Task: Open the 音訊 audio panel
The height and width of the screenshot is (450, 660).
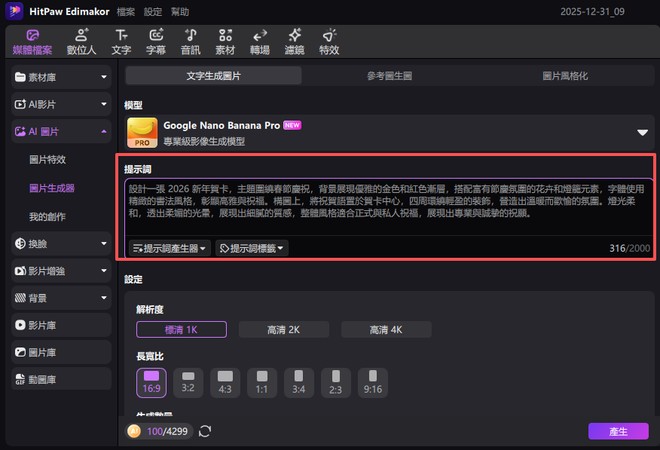Action: tap(191, 42)
